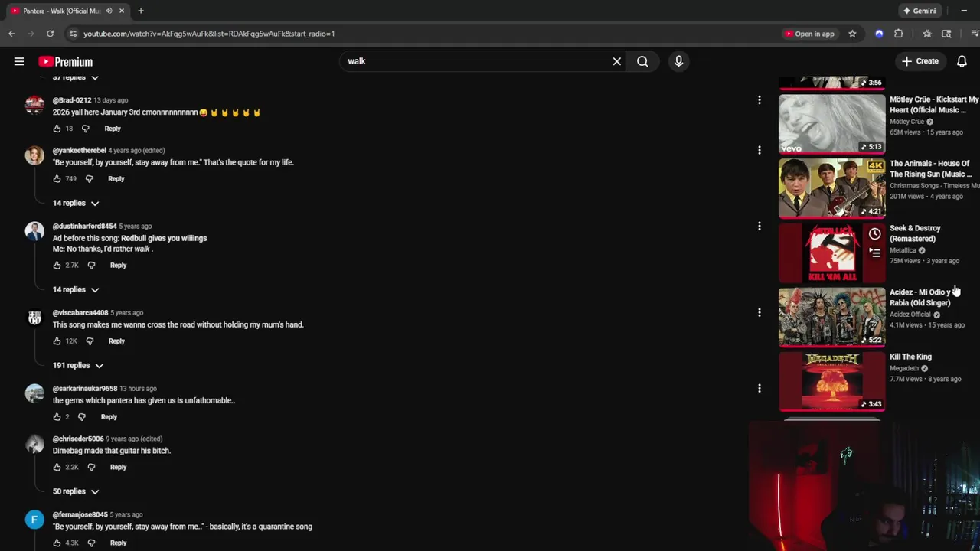Screen dimensions: 980x551
Task: Run search with magnifier icon
Action: coord(642,61)
